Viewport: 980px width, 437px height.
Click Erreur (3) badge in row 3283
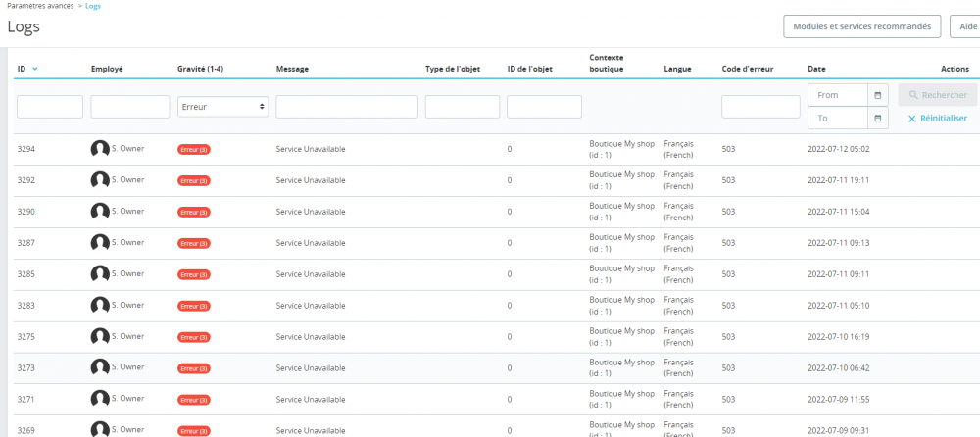point(194,306)
